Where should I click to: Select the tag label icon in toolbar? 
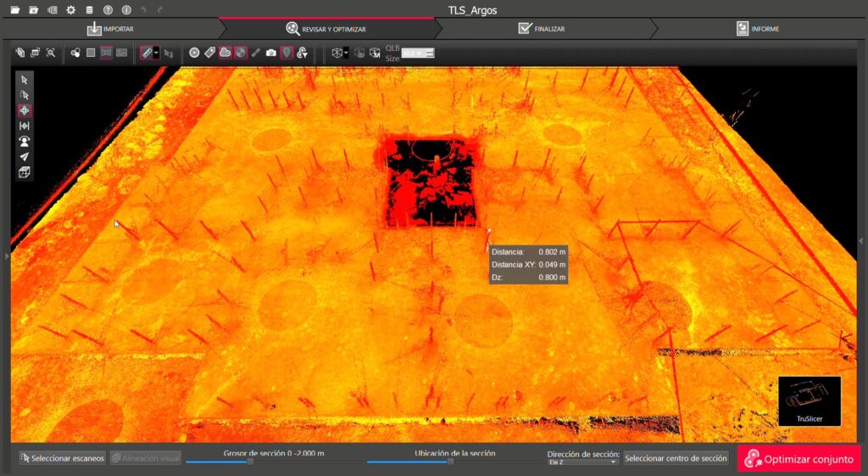click(209, 53)
